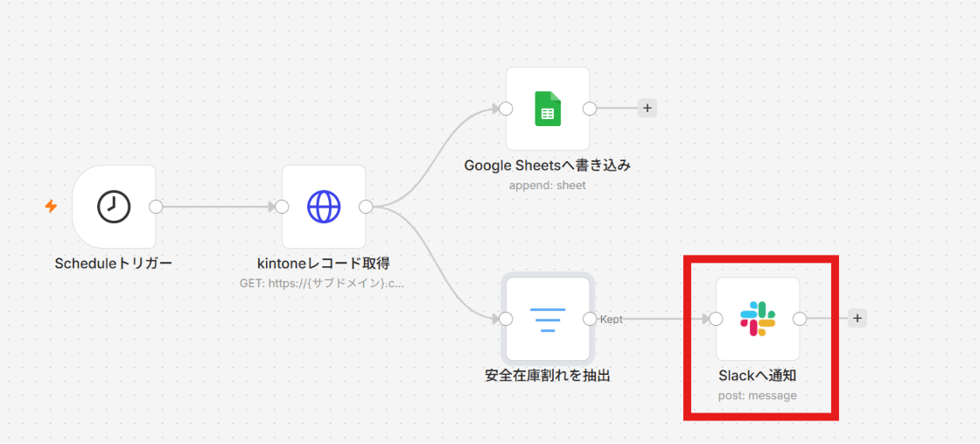Screen dimensions: 980x444
Task: Click the kintone node input connector
Action: pyautogui.click(x=282, y=207)
